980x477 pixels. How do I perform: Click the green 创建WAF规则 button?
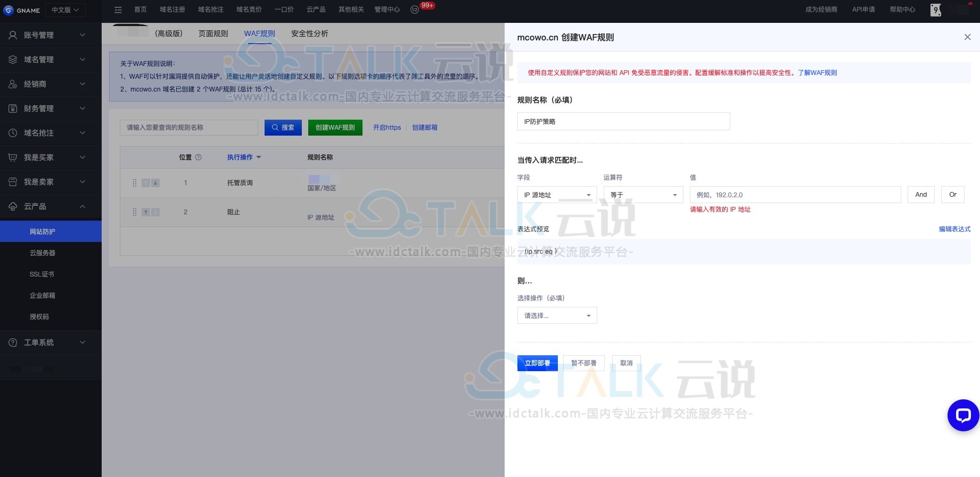(335, 128)
